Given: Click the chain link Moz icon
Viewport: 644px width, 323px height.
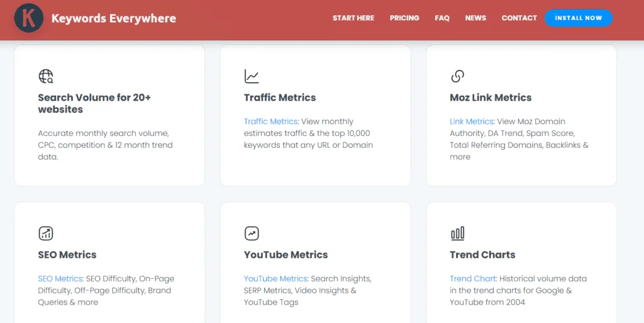Looking at the screenshot, I should [x=458, y=76].
